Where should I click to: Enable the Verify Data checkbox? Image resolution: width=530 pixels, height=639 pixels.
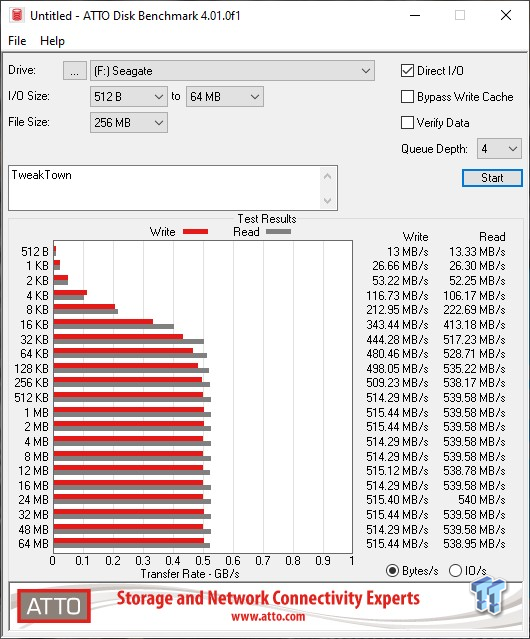coord(407,123)
